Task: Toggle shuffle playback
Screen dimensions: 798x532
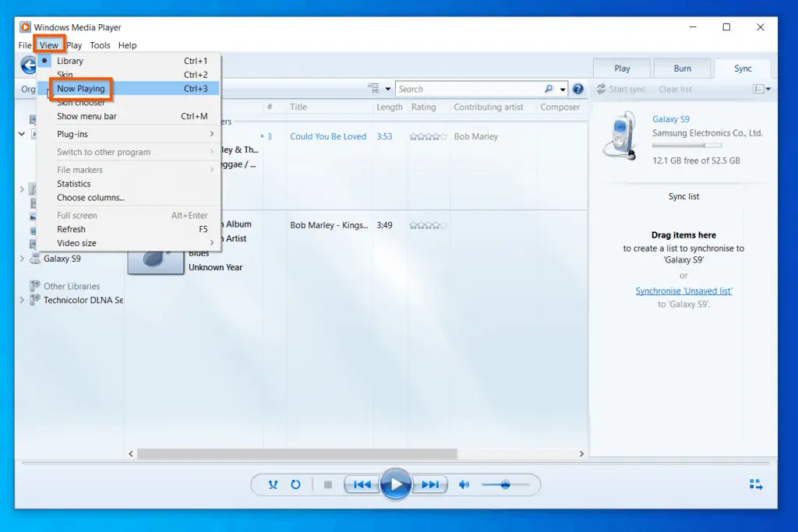Action: (x=272, y=484)
